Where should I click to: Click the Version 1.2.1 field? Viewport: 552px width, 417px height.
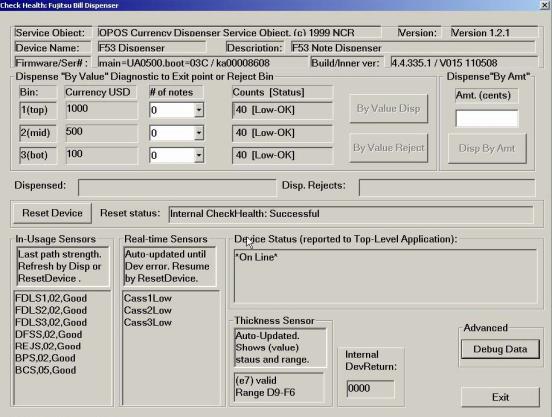(494, 33)
